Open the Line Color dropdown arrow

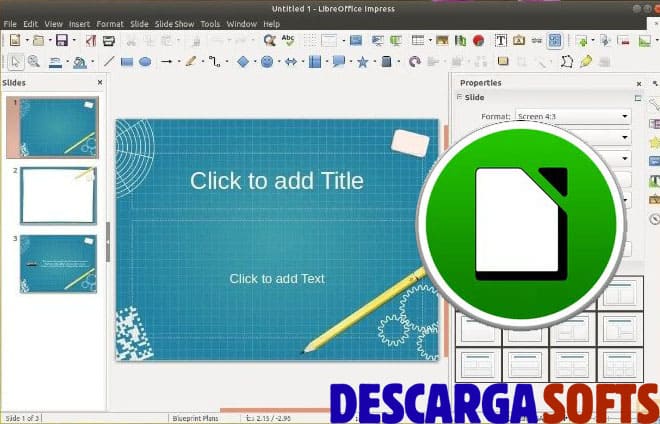(x=67, y=62)
